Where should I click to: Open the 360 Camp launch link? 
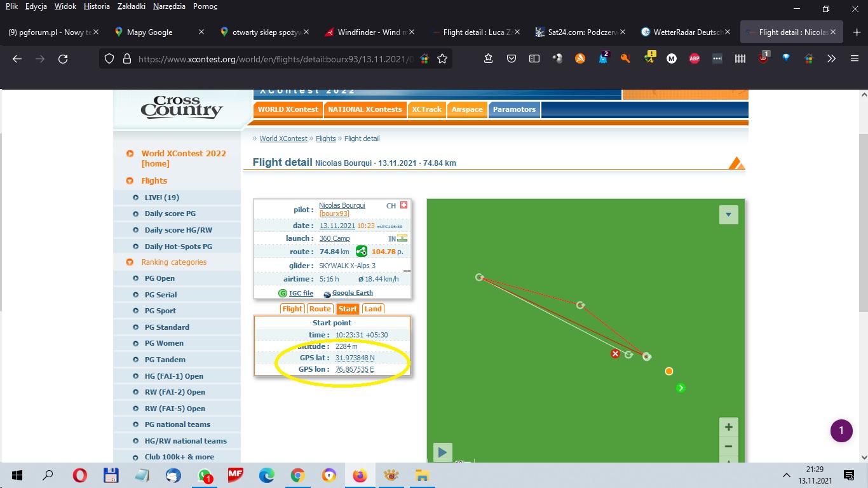pyautogui.click(x=334, y=239)
